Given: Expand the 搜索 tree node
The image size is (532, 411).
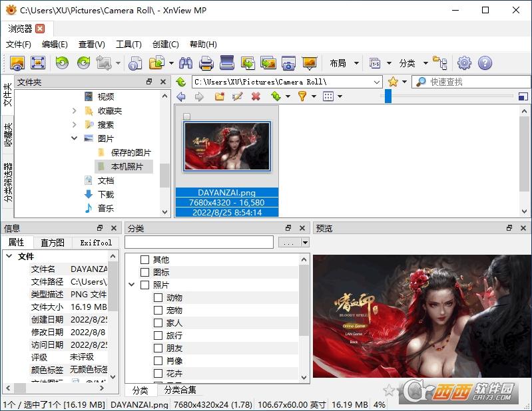Looking at the screenshot, I should click(x=75, y=124).
